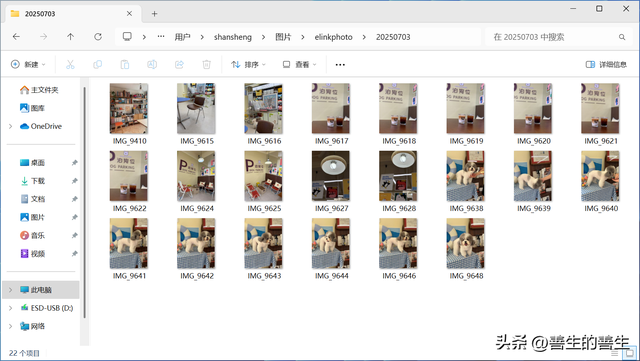
Task: Select lamp photo IMG_9627
Action: point(331,176)
